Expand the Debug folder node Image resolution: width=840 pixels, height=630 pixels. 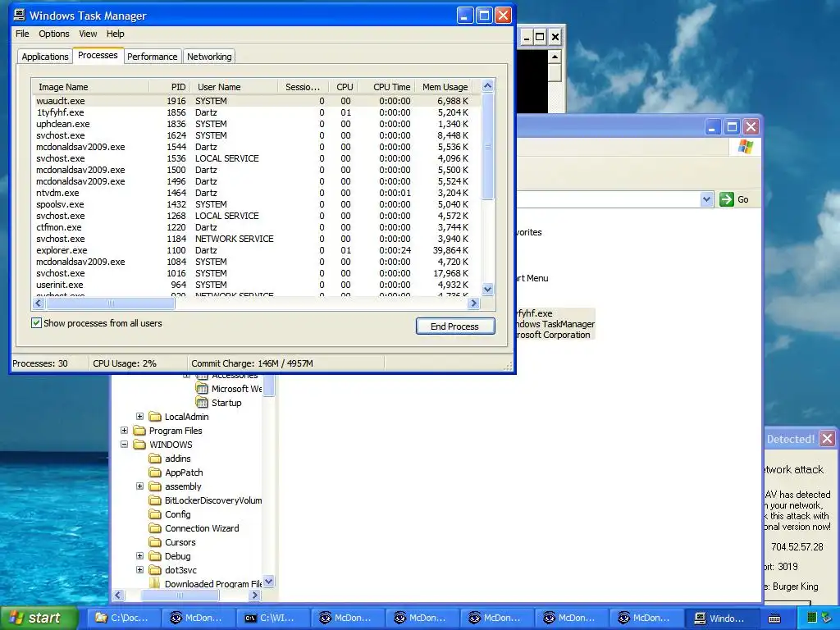click(139, 555)
